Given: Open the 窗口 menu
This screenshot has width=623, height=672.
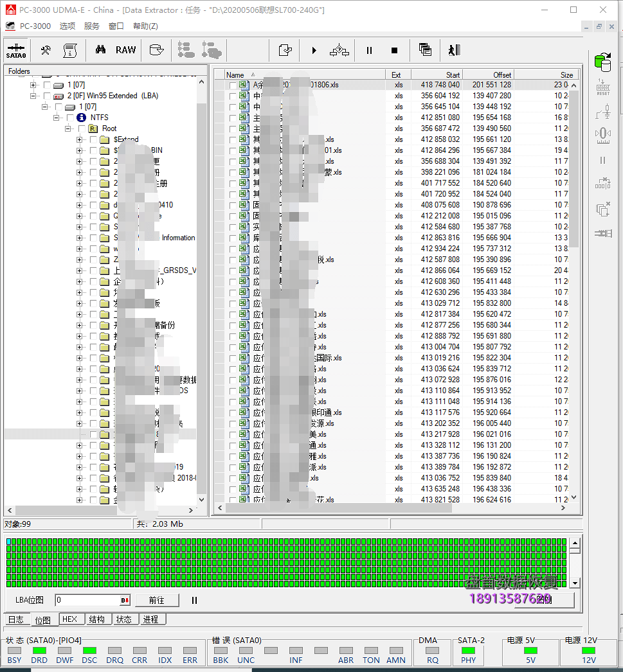Looking at the screenshot, I should (x=116, y=26).
